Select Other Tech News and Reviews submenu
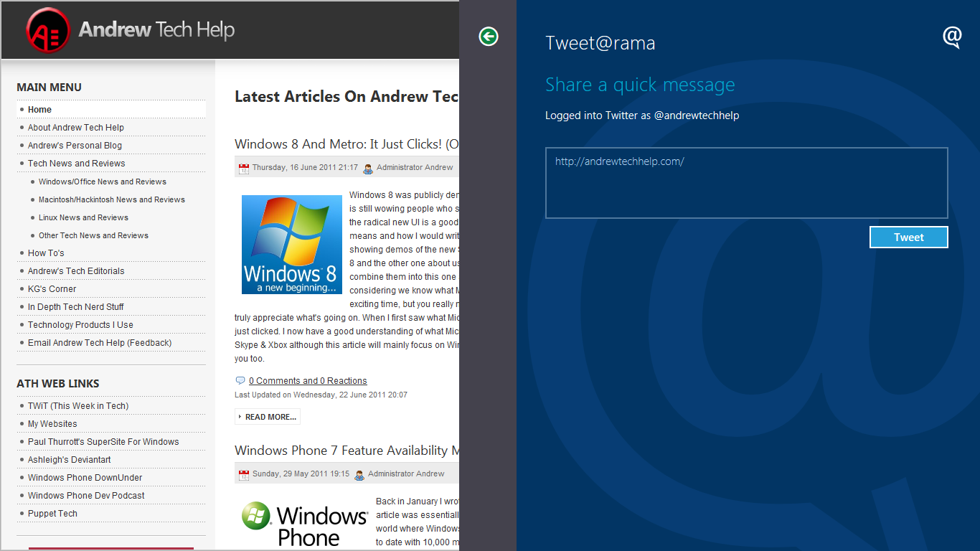 point(93,235)
